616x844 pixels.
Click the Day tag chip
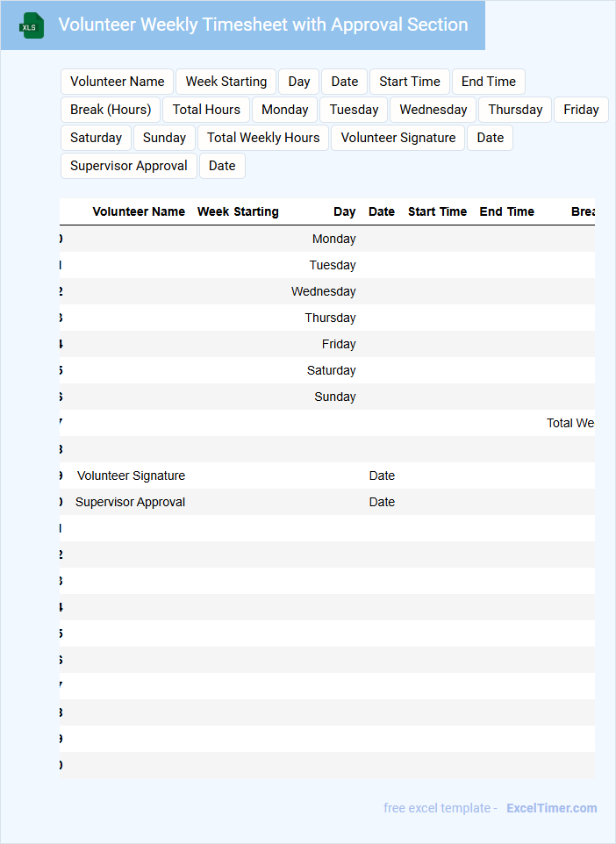(299, 82)
